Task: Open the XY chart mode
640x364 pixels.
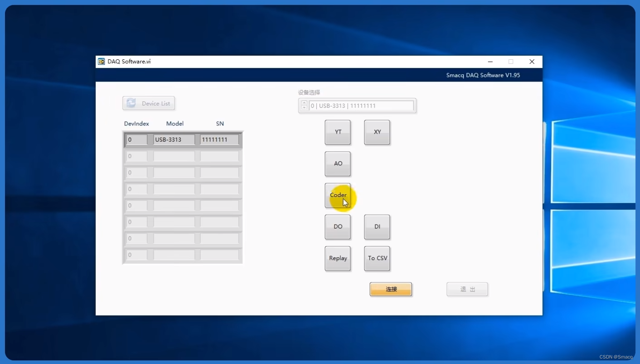Action: [x=377, y=132]
